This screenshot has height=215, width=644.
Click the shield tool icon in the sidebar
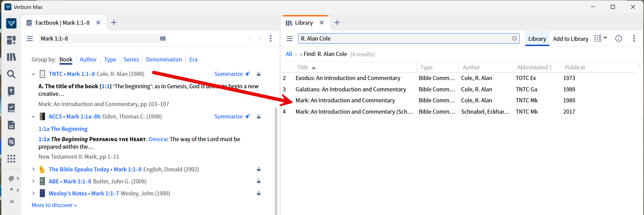click(11, 142)
